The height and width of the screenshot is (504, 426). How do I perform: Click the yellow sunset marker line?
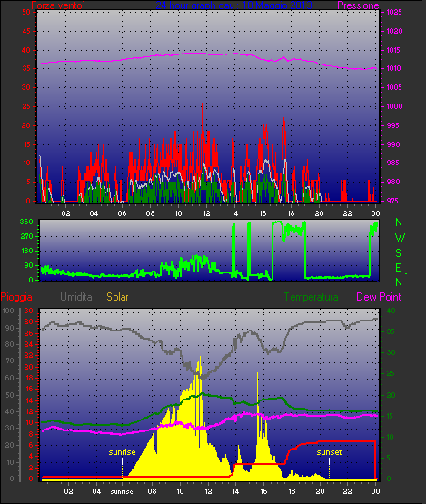[329, 468]
